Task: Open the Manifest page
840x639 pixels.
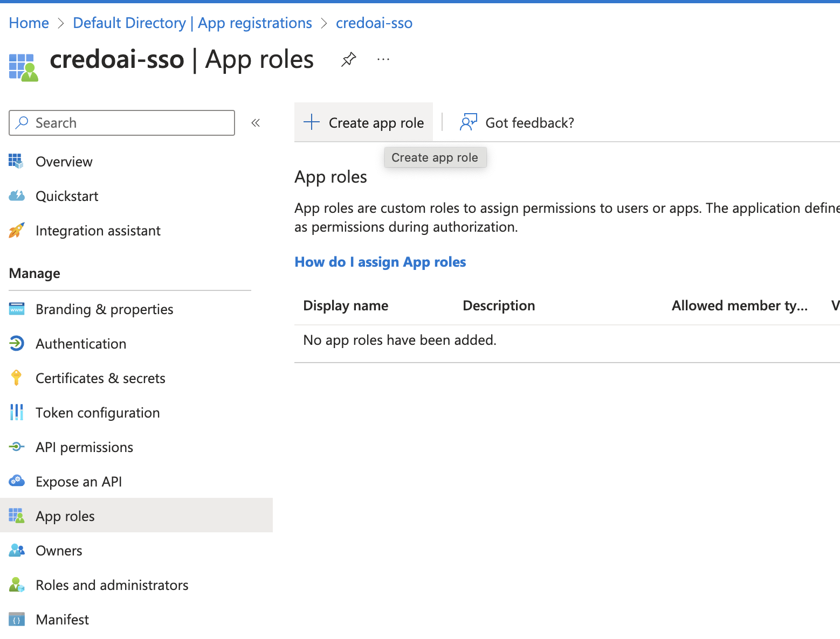Action: click(x=62, y=620)
